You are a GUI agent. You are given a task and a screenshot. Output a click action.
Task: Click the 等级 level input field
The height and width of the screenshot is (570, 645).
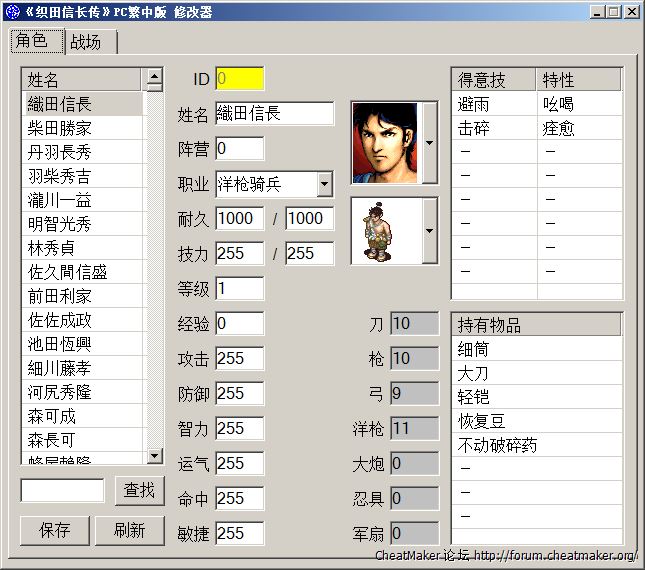(x=240, y=289)
